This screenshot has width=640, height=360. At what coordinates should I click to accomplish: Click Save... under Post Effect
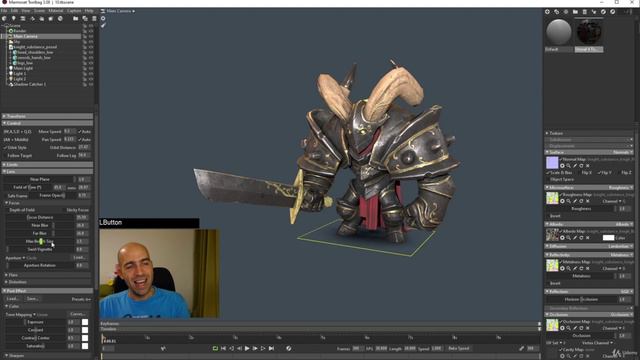32,299
